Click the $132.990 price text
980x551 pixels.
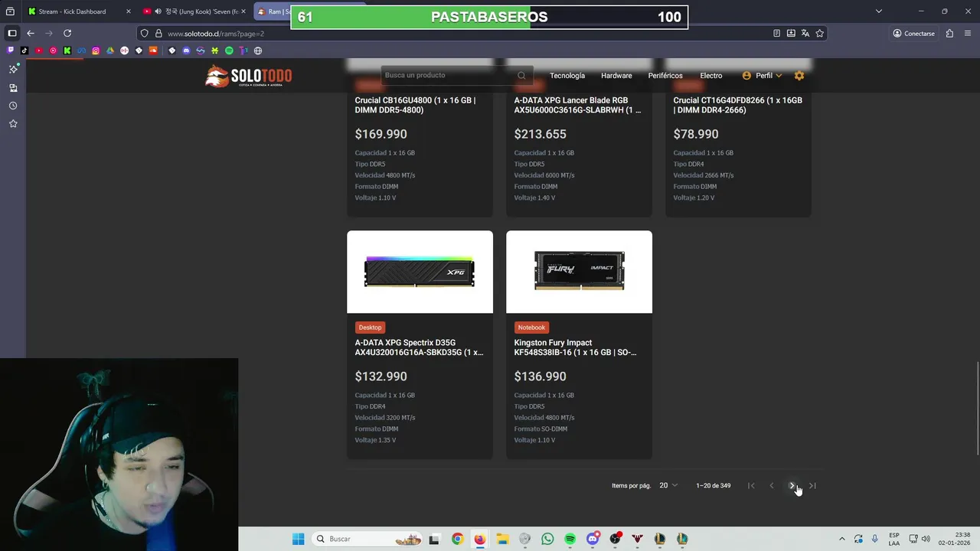click(381, 377)
